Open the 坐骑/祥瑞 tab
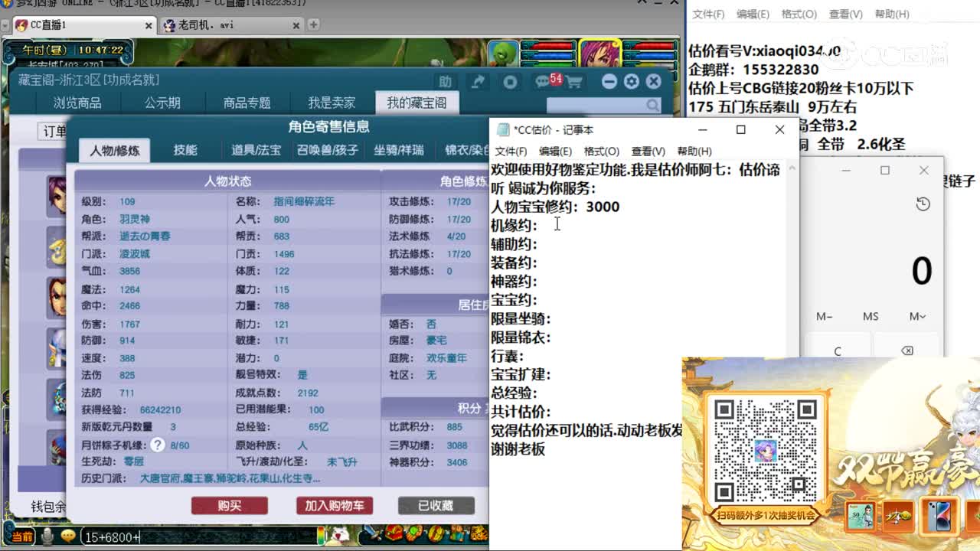Screen dimensions: 980x551 (399, 150)
